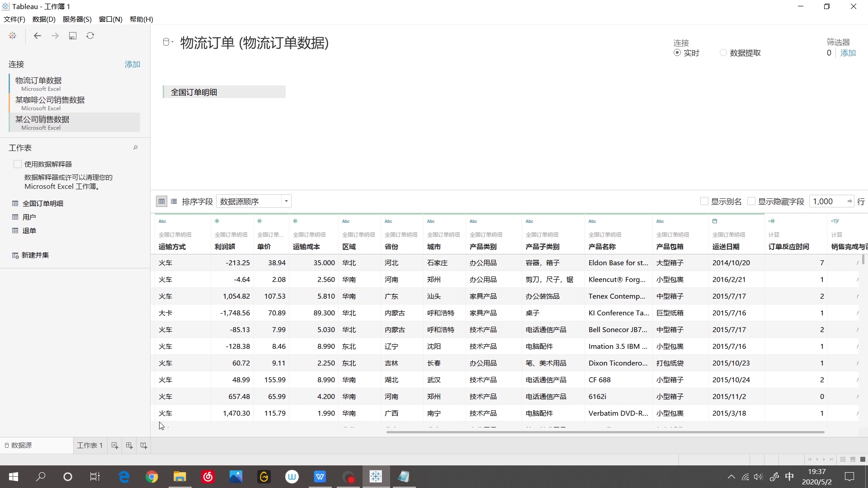Switch to grid view of the data preview
This screenshot has height=488, width=868.
[x=161, y=201]
